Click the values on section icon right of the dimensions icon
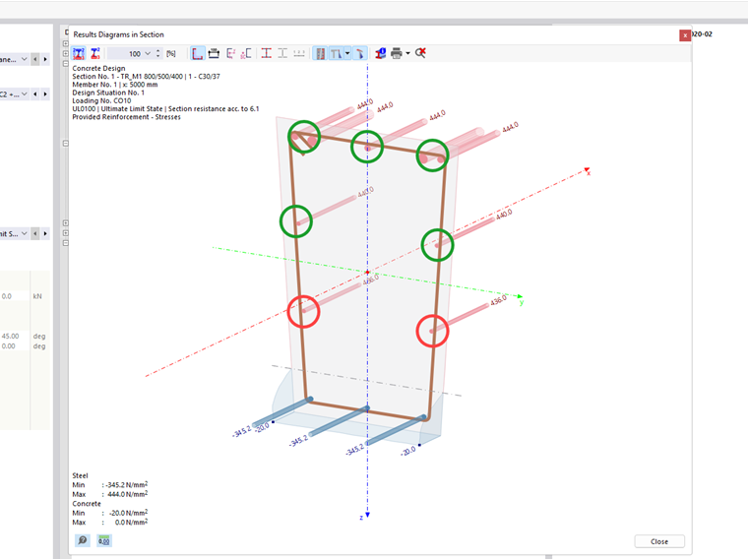748x560 pixels. coord(230,53)
